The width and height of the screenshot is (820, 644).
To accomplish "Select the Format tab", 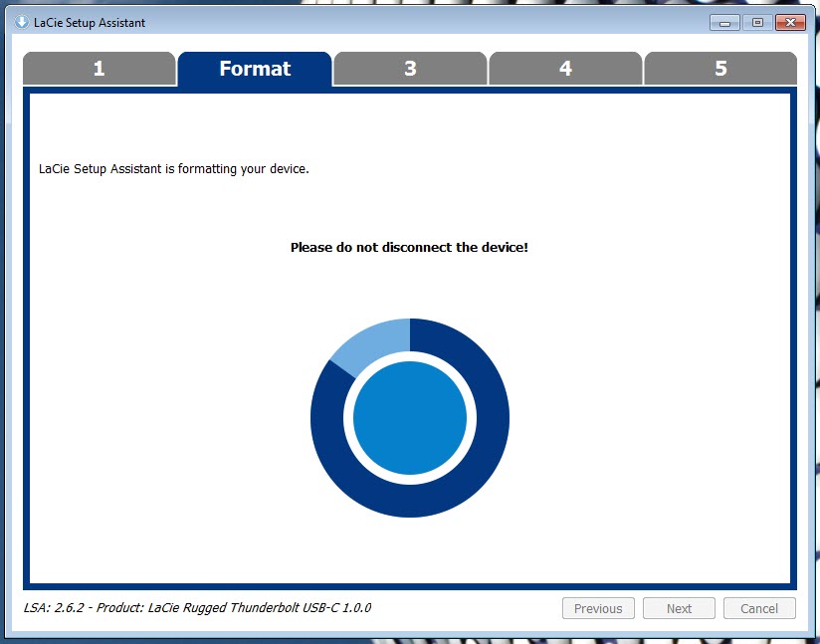I will [255, 69].
